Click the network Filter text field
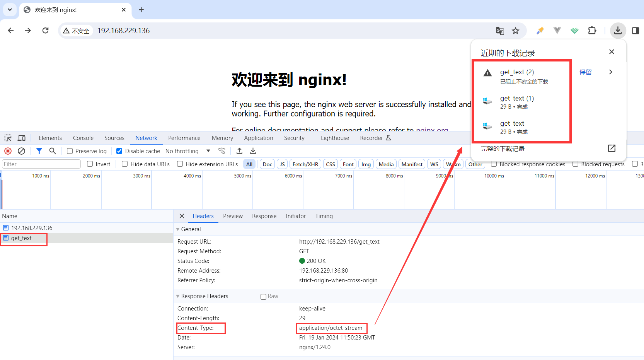This screenshot has height=360, width=644. pos(41,164)
